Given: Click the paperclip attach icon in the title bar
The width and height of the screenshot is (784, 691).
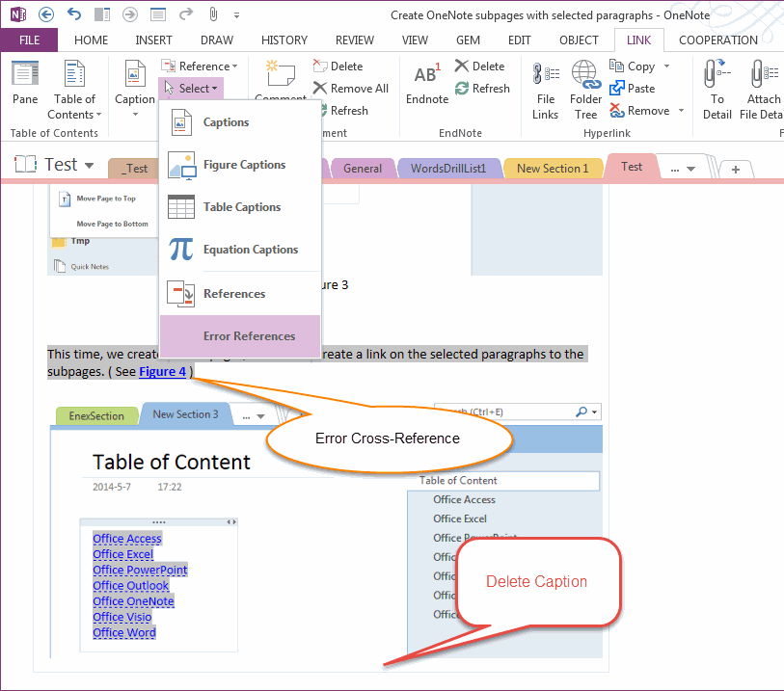Looking at the screenshot, I should click(x=213, y=14).
